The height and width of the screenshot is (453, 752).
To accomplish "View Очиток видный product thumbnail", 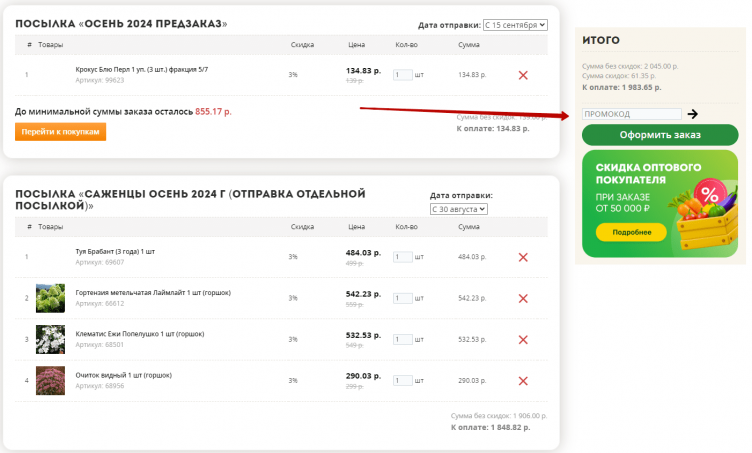I will point(50,381).
